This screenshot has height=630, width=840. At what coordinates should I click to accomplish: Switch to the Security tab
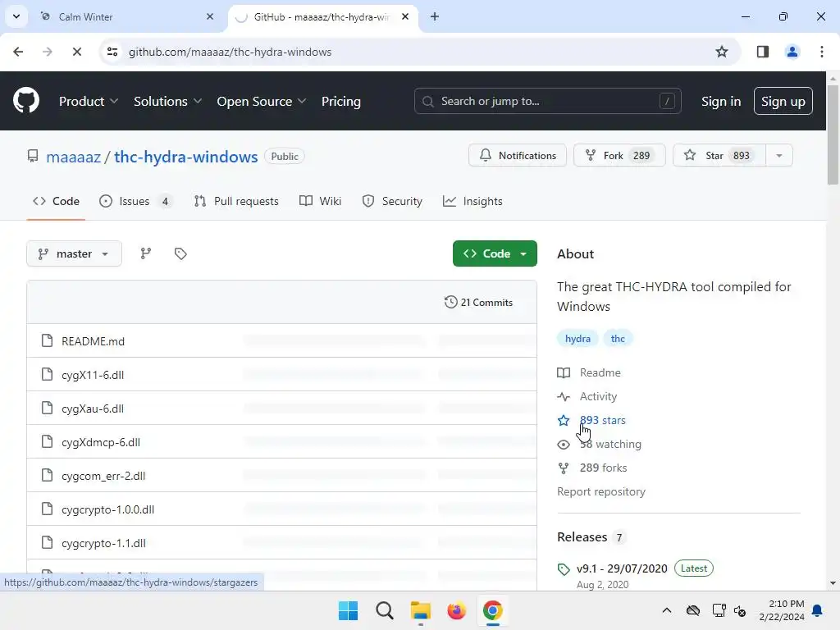pos(392,202)
